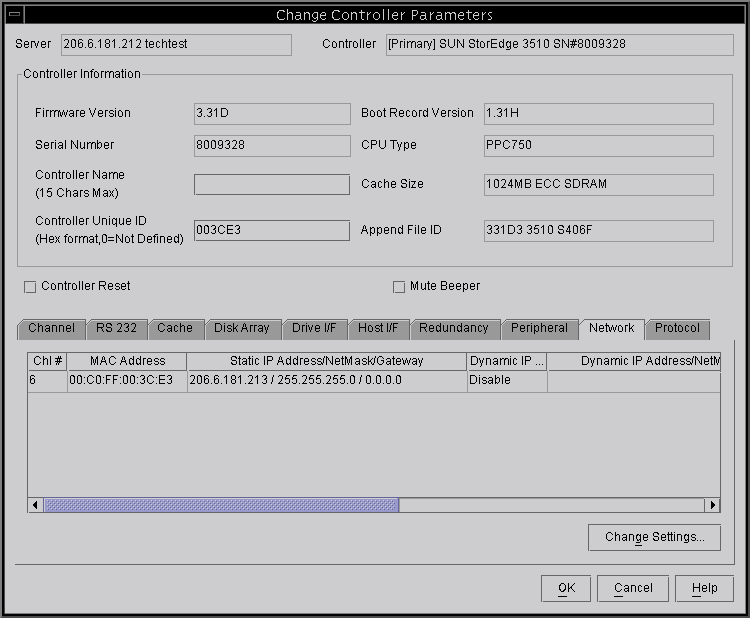Click the horizontal scrollbar left arrow
750x618 pixels.
click(x=35, y=505)
